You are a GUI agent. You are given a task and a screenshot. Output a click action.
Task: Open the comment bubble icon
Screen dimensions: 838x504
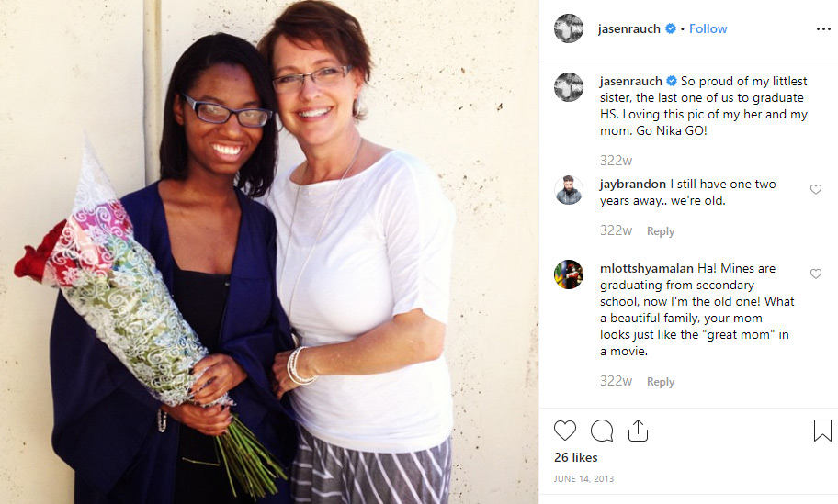click(x=602, y=431)
